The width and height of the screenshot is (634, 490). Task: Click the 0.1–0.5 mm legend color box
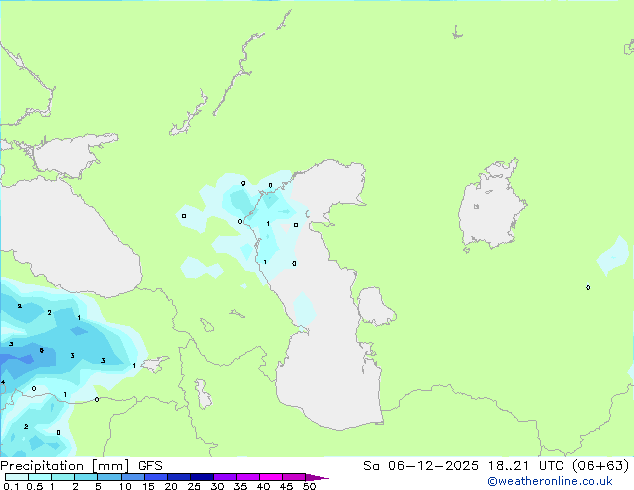pos(17,477)
